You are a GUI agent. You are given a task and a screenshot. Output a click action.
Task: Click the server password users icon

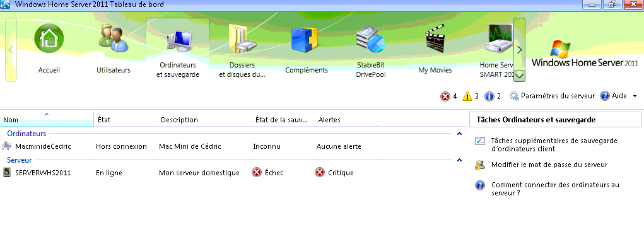click(x=480, y=165)
